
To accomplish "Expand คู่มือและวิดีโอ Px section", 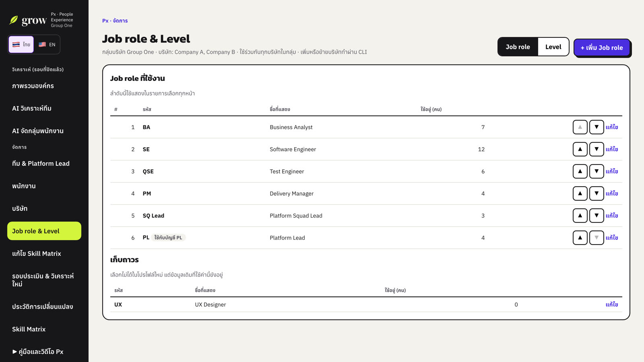I will (x=44, y=352).
